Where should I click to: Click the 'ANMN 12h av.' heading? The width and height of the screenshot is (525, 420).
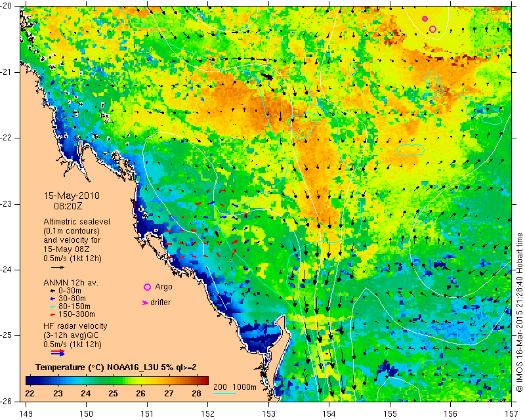[71, 283]
